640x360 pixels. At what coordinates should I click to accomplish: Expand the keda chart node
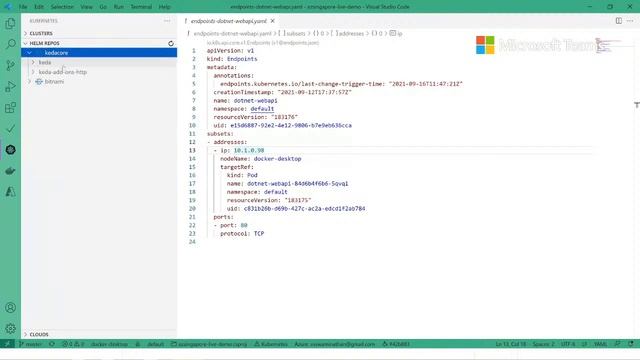(33, 62)
